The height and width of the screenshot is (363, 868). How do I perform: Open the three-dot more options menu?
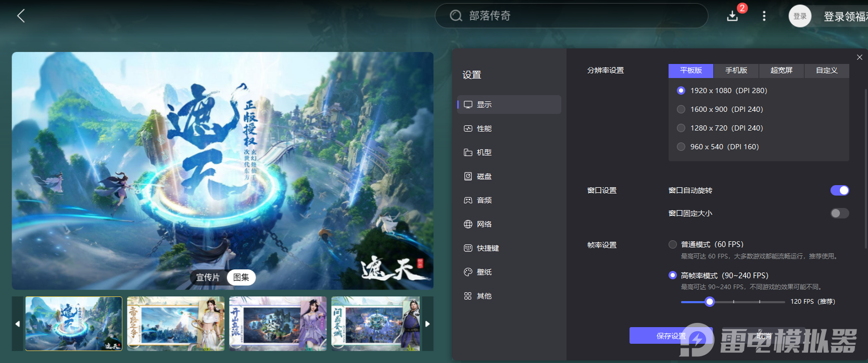click(764, 16)
